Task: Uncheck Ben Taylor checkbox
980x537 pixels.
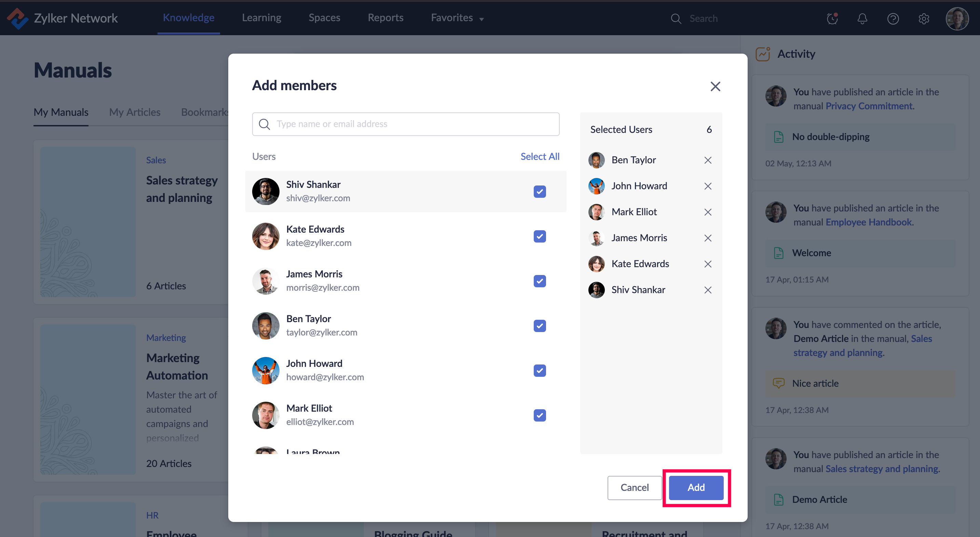Action: pos(540,326)
